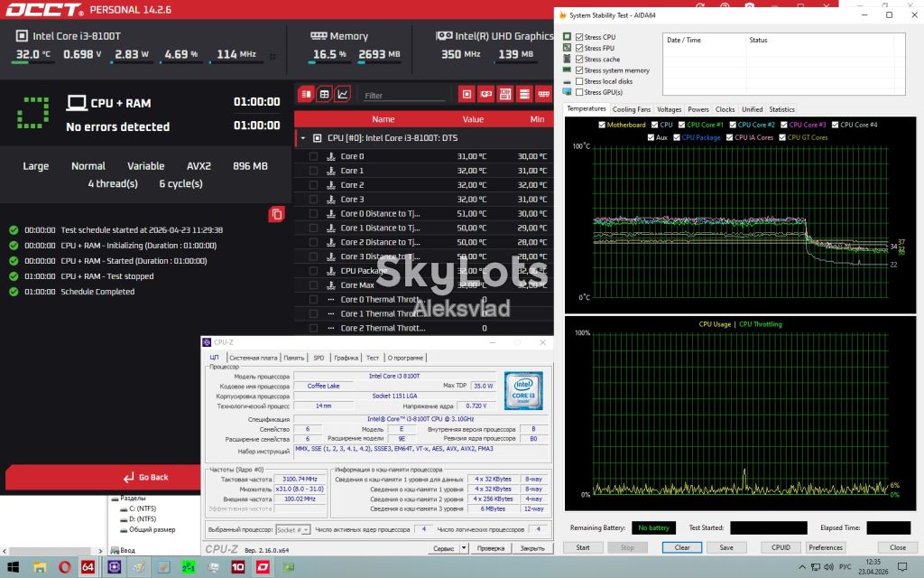The width and height of the screenshot is (924, 578).
Task: Open File Explorer from taskbar
Action: tap(40, 567)
